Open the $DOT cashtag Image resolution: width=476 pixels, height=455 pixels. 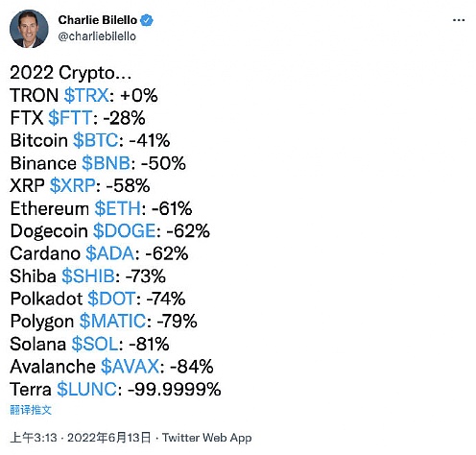(x=111, y=299)
